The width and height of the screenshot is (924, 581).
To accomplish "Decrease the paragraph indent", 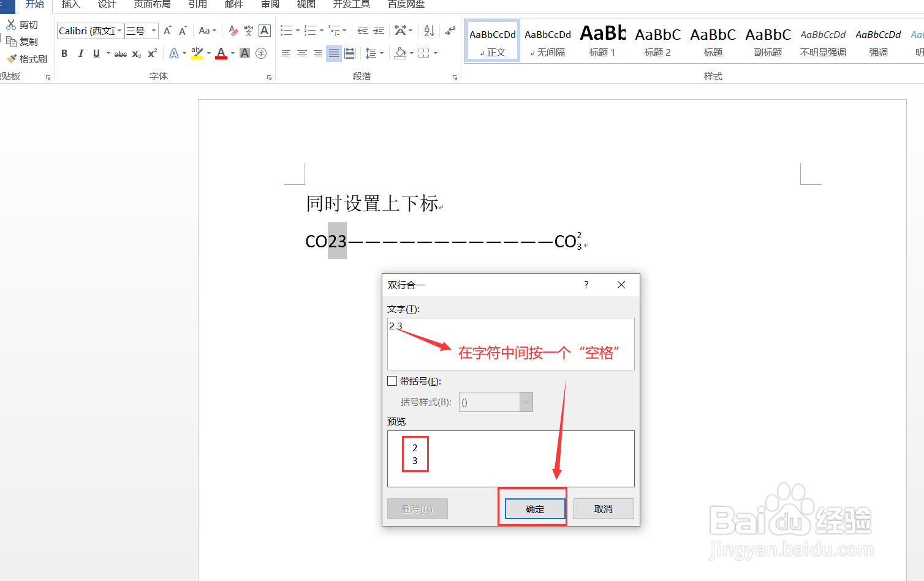I will 363,31.
